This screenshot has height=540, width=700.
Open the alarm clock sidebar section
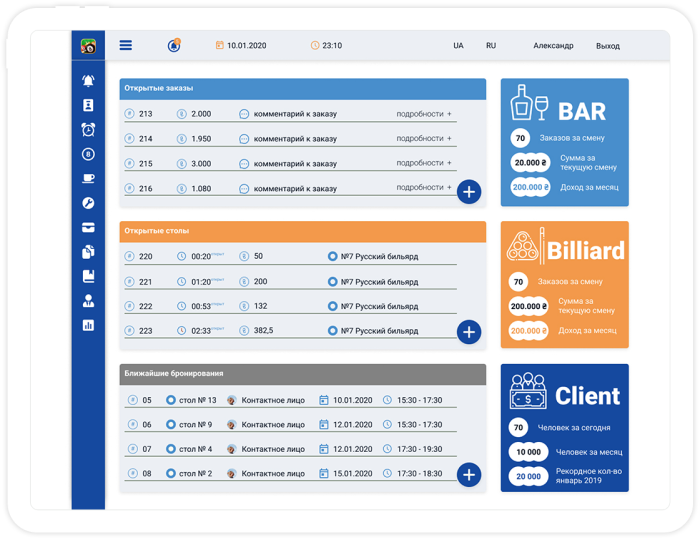click(88, 129)
